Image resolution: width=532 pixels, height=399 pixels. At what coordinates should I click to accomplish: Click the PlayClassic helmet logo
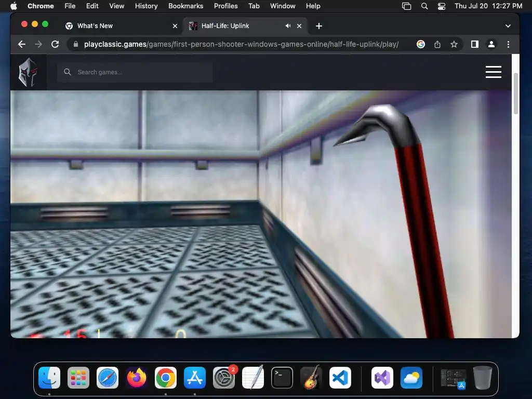click(x=28, y=72)
